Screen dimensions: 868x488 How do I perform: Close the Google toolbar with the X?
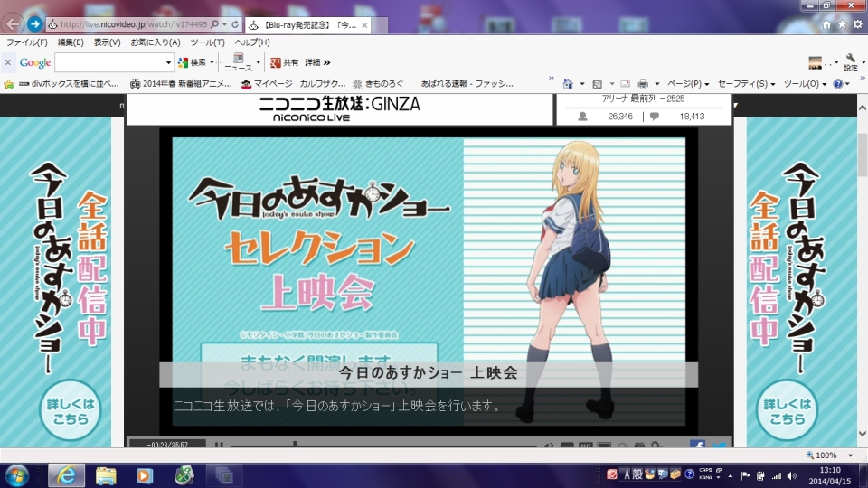tap(8, 62)
